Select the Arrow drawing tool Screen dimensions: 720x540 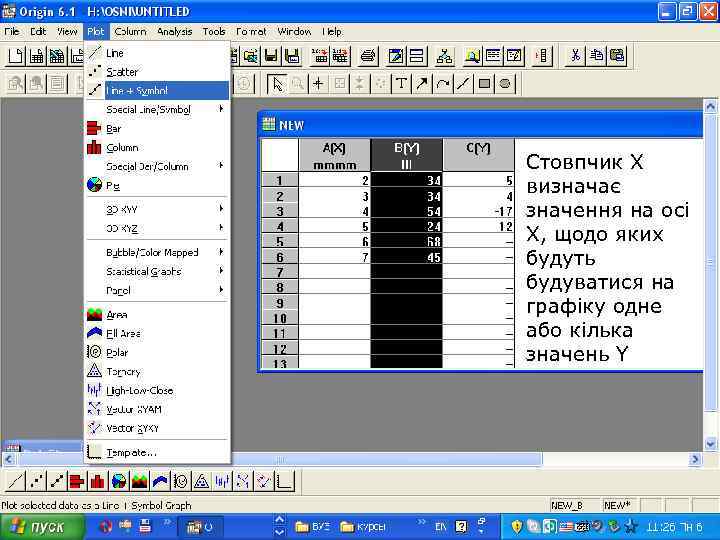(x=422, y=84)
